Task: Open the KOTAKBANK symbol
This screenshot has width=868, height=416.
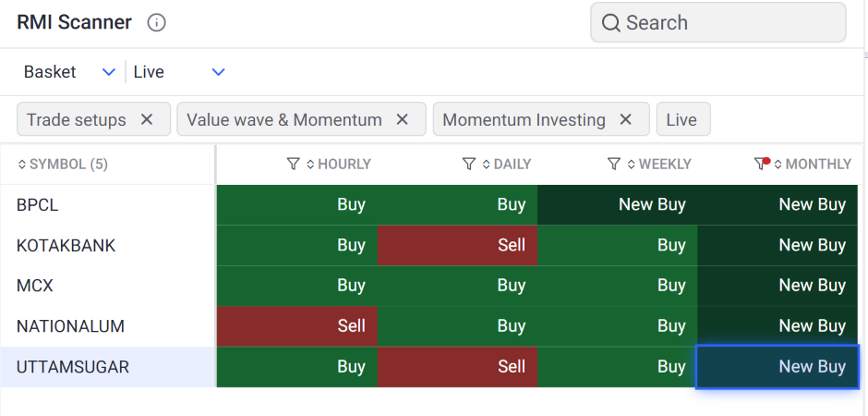Action: pos(66,246)
